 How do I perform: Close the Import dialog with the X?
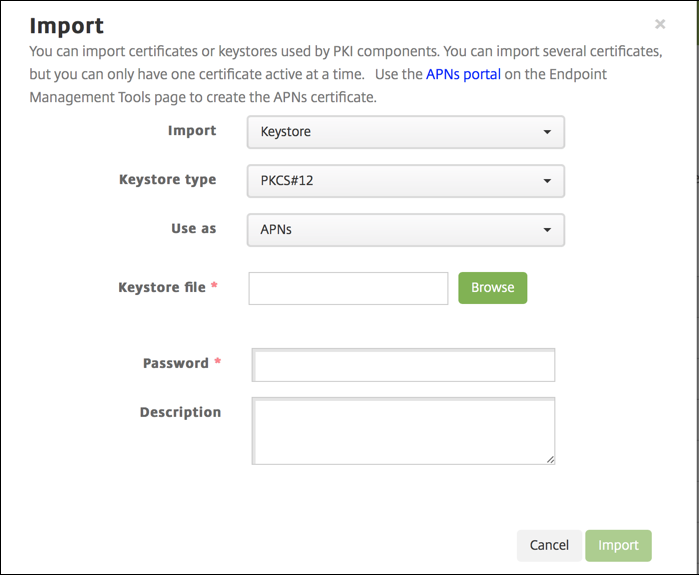click(660, 24)
